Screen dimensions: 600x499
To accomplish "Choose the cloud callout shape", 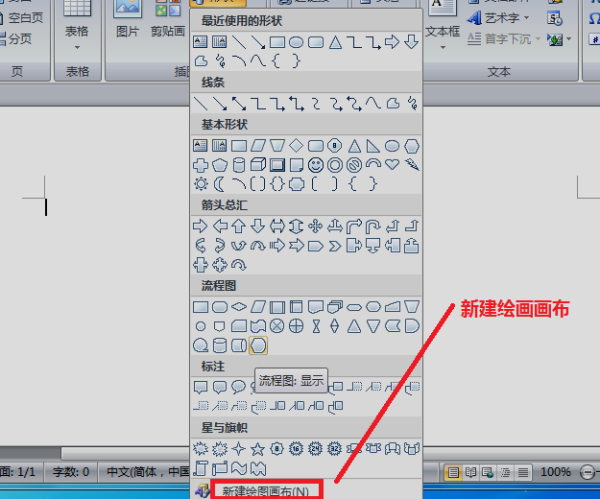I will [x=238, y=387].
